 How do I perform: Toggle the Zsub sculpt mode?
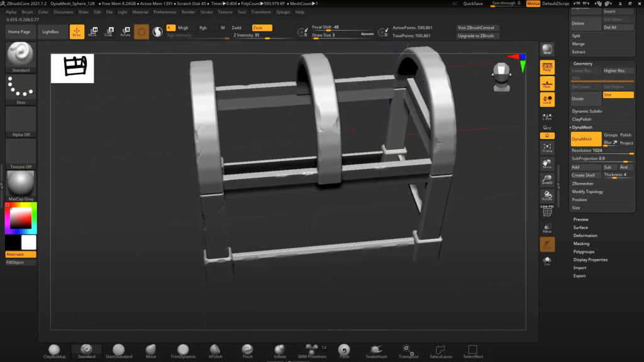tap(262, 28)
